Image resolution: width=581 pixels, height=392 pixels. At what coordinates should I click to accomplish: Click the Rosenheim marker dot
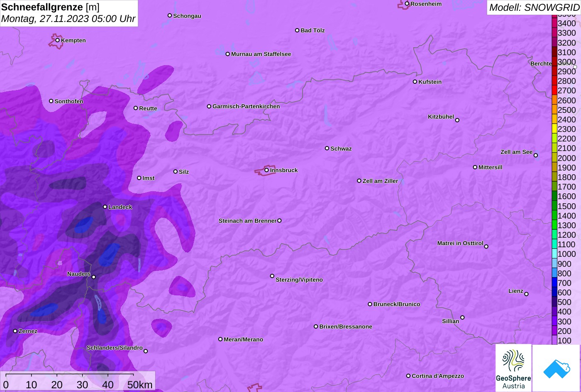click(407, 4)
